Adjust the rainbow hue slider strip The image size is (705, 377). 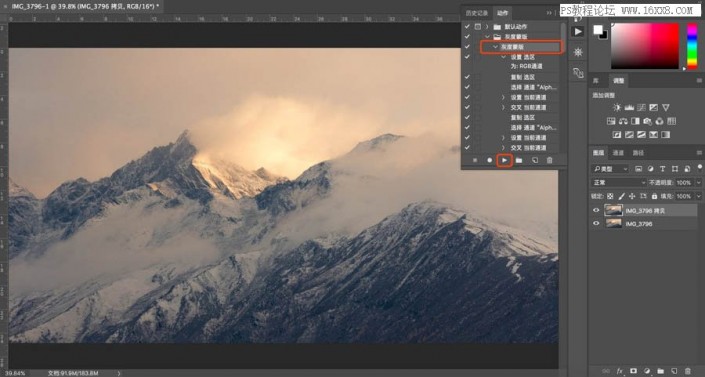[692, 46]
